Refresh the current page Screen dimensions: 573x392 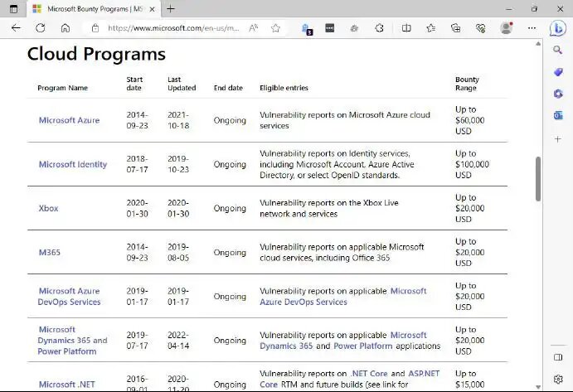point(40,28)
